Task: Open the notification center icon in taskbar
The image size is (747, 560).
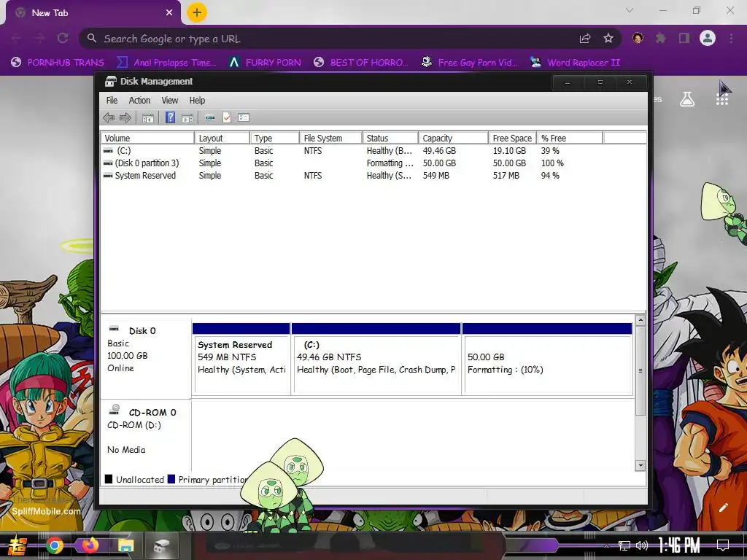Action: click(x=723, y=545)
